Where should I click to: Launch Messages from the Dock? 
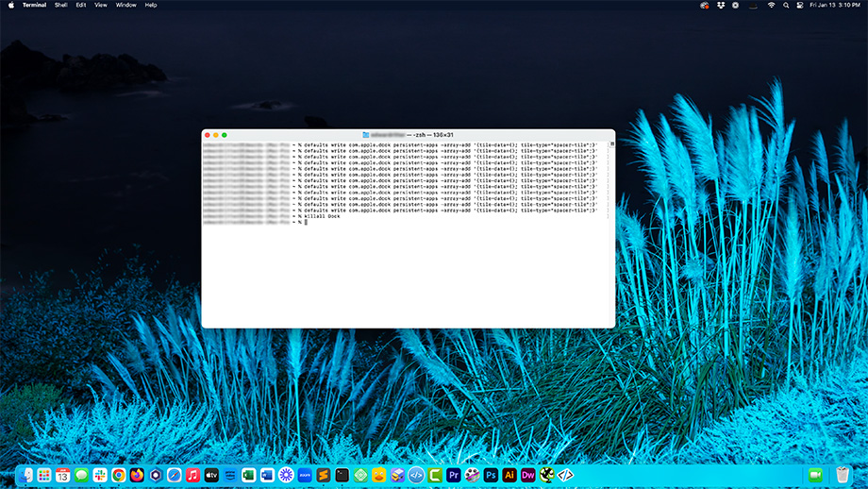(81, 475)
